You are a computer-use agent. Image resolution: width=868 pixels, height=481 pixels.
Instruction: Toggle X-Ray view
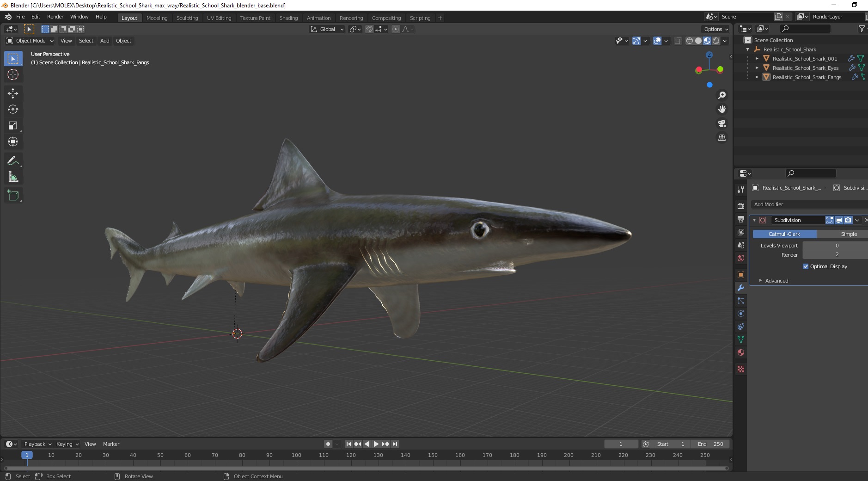click(x=678, y=41)
